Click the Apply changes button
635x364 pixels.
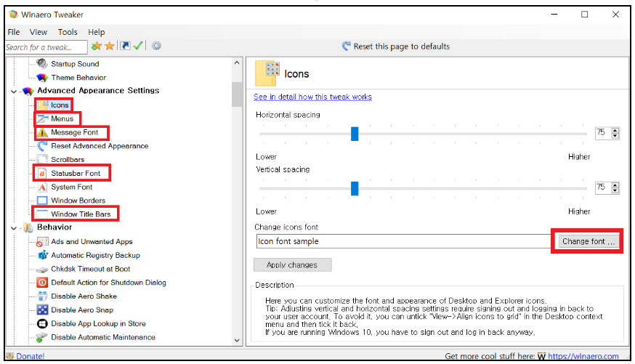292,264
